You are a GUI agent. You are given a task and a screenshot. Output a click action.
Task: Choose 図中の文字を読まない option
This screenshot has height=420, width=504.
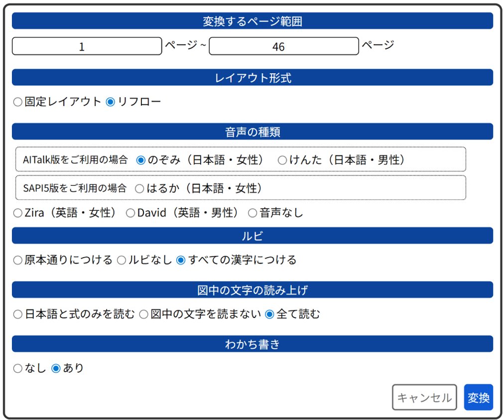143,314
